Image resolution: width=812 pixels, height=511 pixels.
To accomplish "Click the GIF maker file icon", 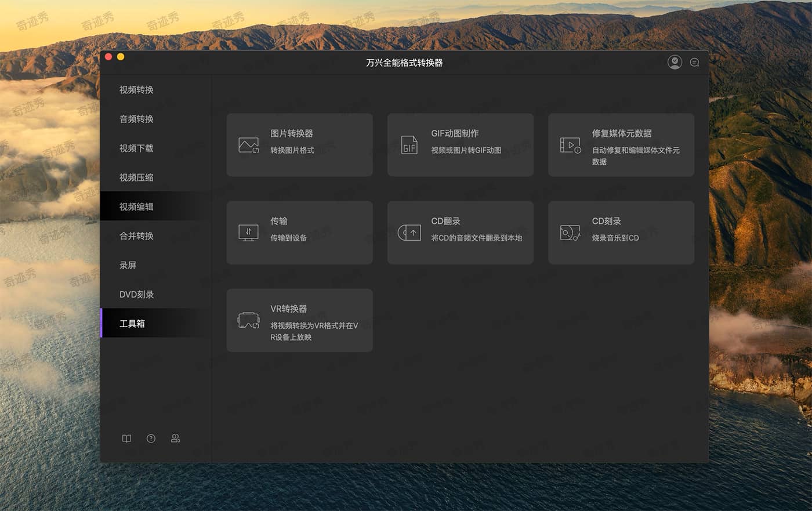I will click(409, 145).
